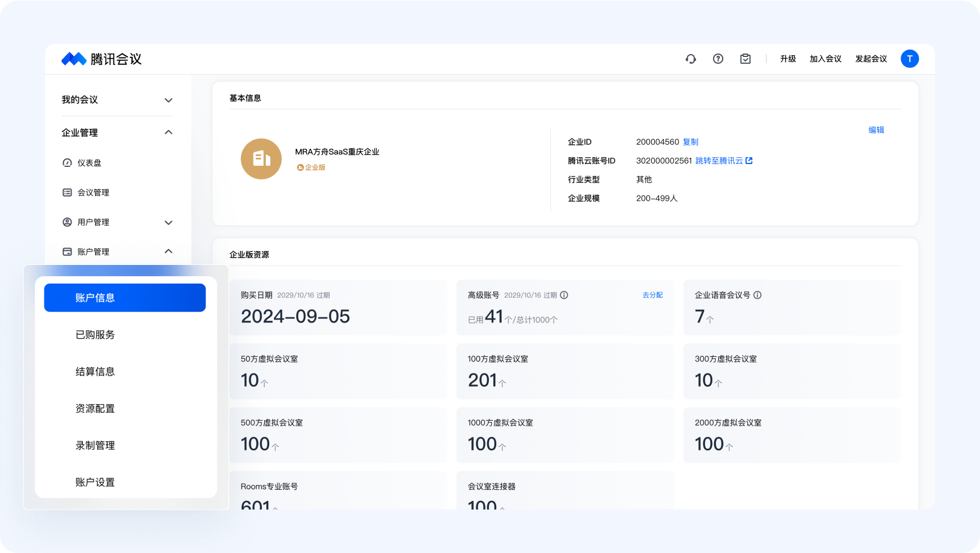Image resolution: width=980 pixels, height=553 pixels.
Task: Expand the 用户管理 submenu
Action: pos(168,223)
